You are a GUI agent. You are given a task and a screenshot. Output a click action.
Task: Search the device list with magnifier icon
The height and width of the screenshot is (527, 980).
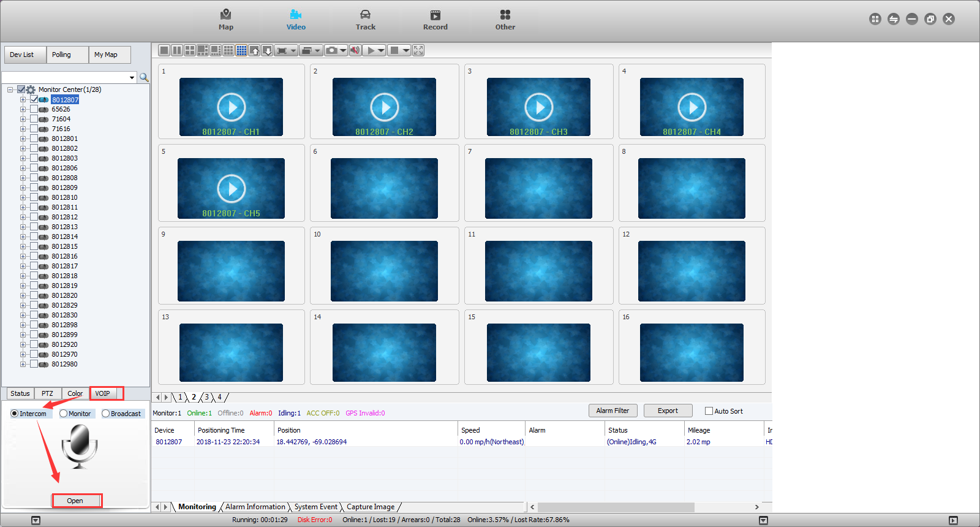point(144,77)
